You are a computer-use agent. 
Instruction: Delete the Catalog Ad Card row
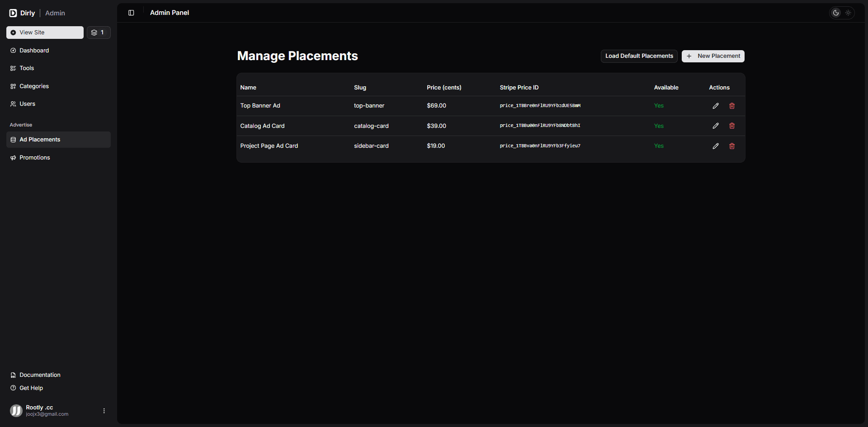[x=732, y=126]
